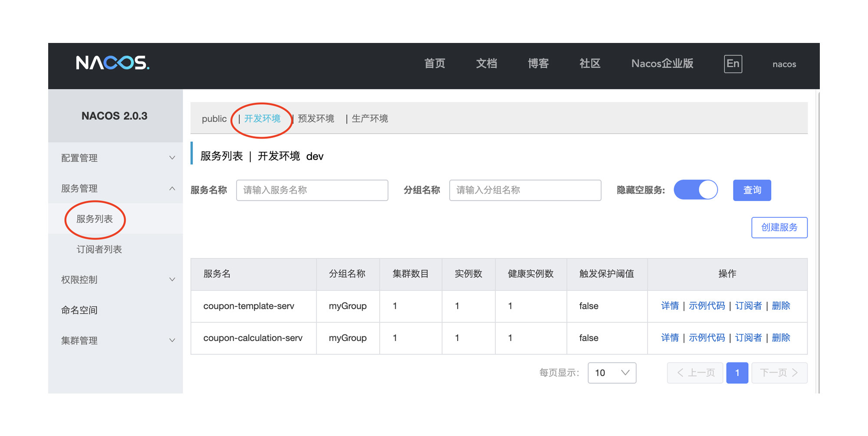The width and height of the screenshot is (868, 436).
Task: Delete coupon-template-serv via 删除 link
Action: (x=781, y=306)
